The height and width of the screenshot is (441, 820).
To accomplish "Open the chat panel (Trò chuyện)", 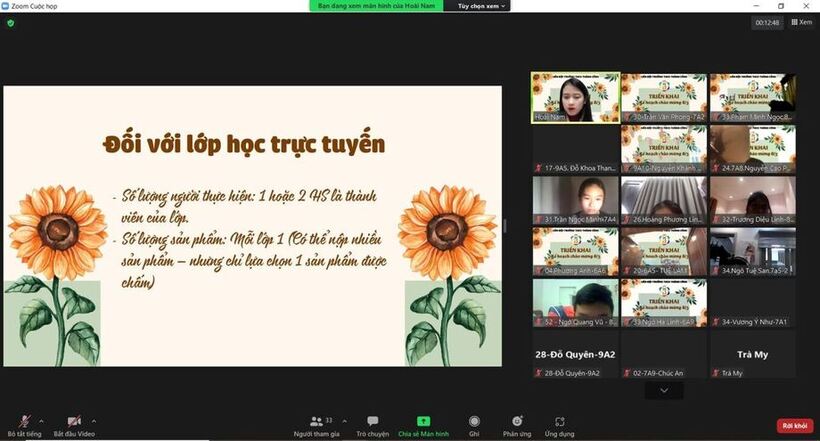I will [372, 422].
